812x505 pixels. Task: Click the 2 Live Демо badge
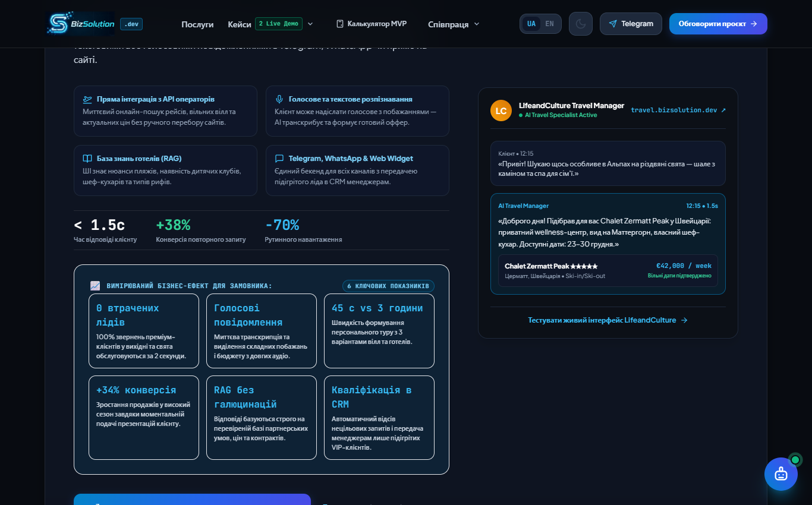279,24
